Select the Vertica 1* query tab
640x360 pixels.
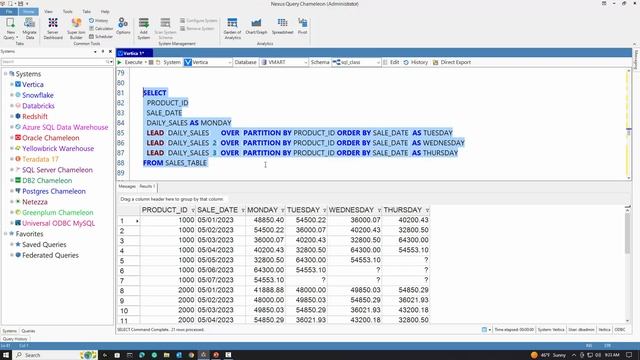click(135, 53)
